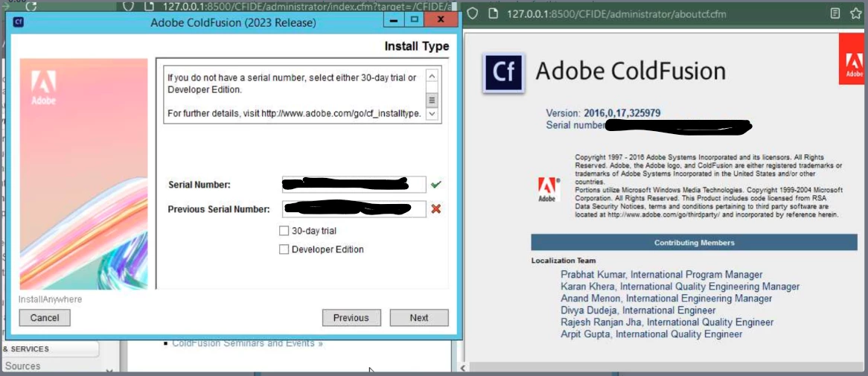Click the aboutcf.cfm URL in the right browser

616,14
